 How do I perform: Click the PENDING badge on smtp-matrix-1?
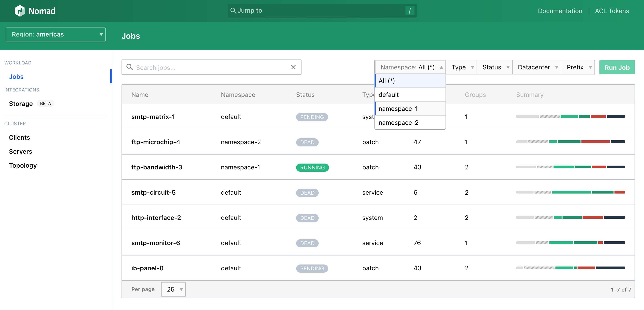coord(312,117)
